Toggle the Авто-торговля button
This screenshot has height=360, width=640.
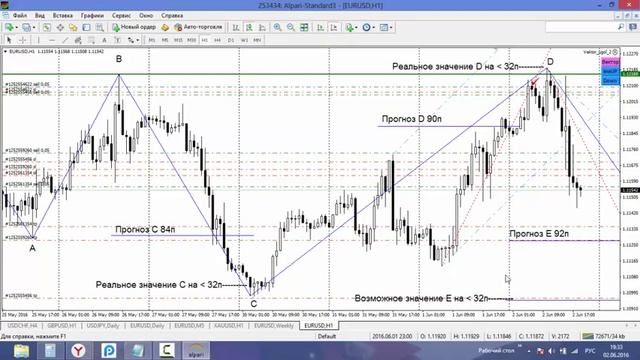pyautogui.click(x=198, y=27)
